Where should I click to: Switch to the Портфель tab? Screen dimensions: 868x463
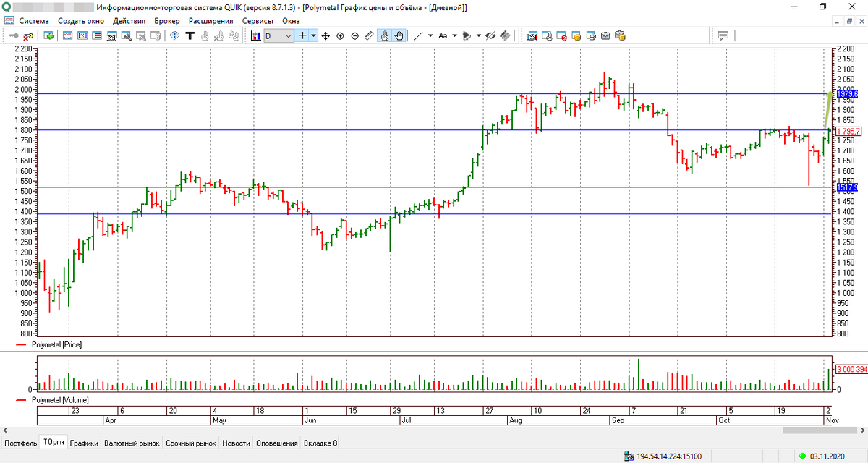tap(21, 443)
